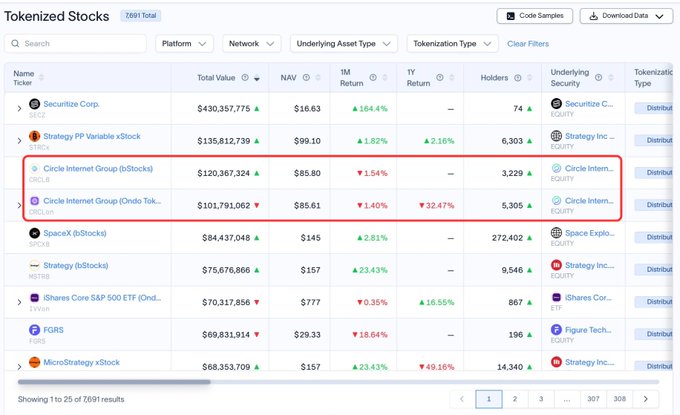
Task: Go to next page arrow
Action: pyautogui.click(x=646, y=399)
